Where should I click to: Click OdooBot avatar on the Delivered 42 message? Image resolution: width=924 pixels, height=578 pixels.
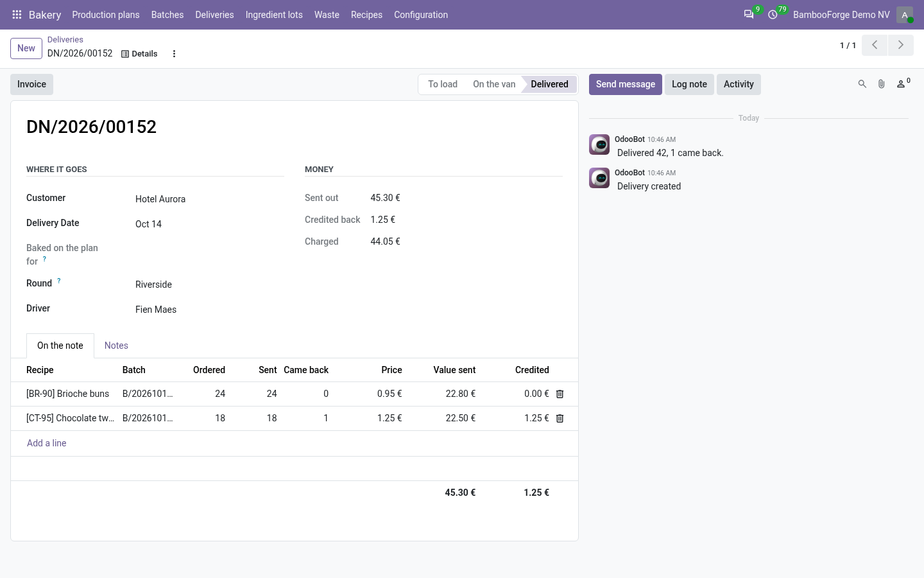(599, 145)
